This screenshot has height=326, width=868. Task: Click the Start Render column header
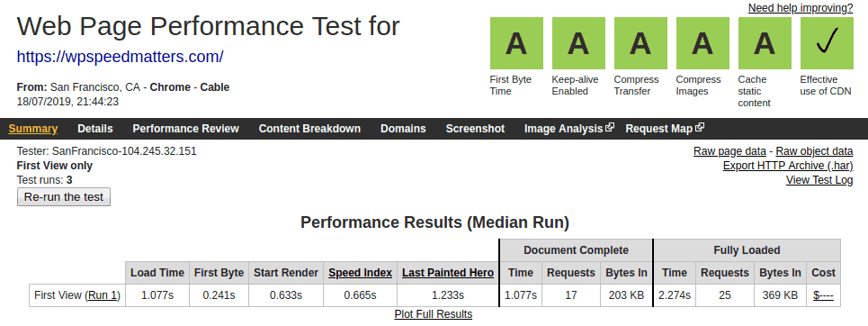pyautogui.click(x=286, y=273)
